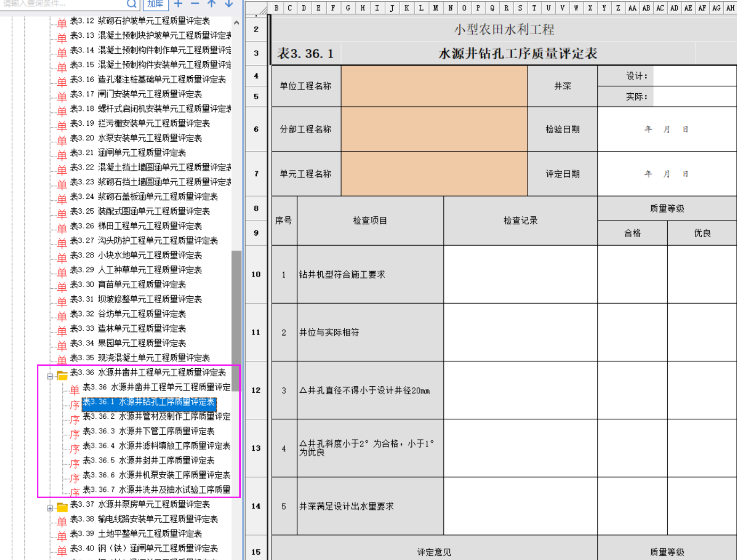Click the 单 icon beside 表3.20
737x560 pixels.
[x=62, y=140]
